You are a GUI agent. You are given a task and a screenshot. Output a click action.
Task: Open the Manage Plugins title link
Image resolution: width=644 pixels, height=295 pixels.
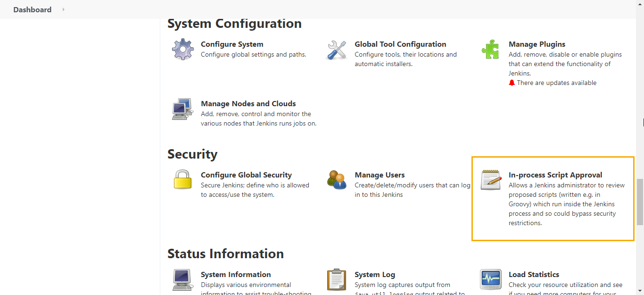[x=537, y=44]
